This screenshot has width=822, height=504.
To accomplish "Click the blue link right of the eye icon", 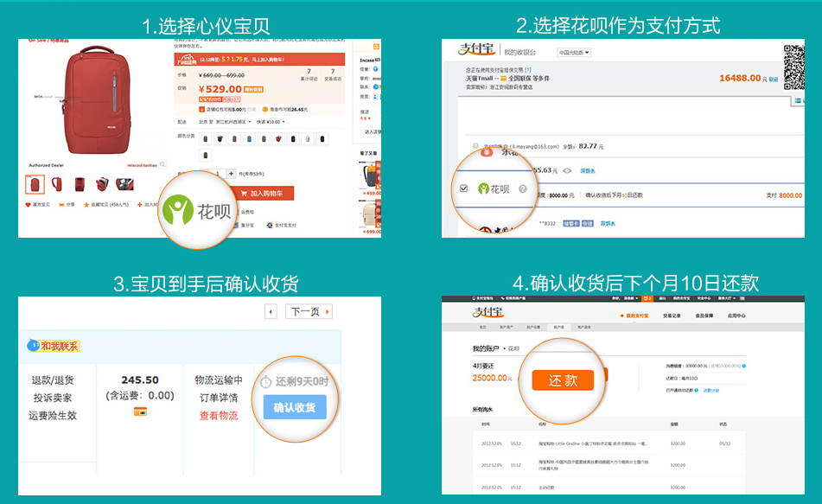I will [x=588, y=171].
